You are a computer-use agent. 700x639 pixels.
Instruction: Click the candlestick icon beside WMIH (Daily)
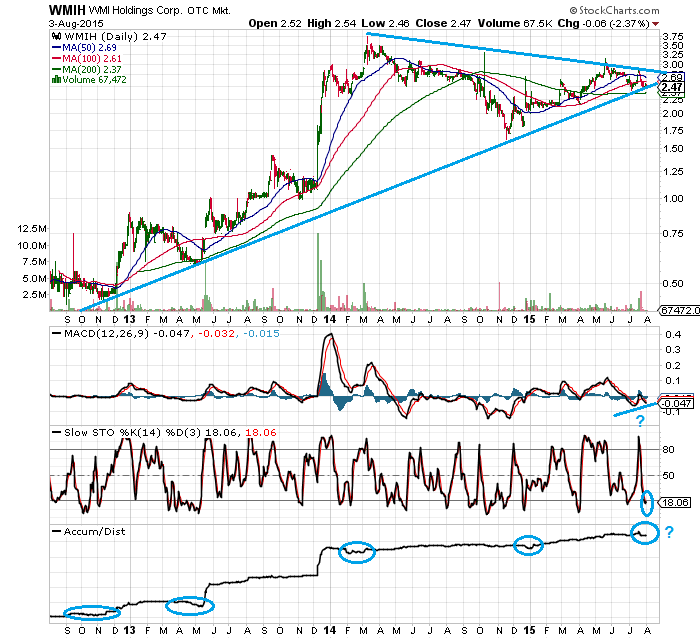tap(57, 37)
